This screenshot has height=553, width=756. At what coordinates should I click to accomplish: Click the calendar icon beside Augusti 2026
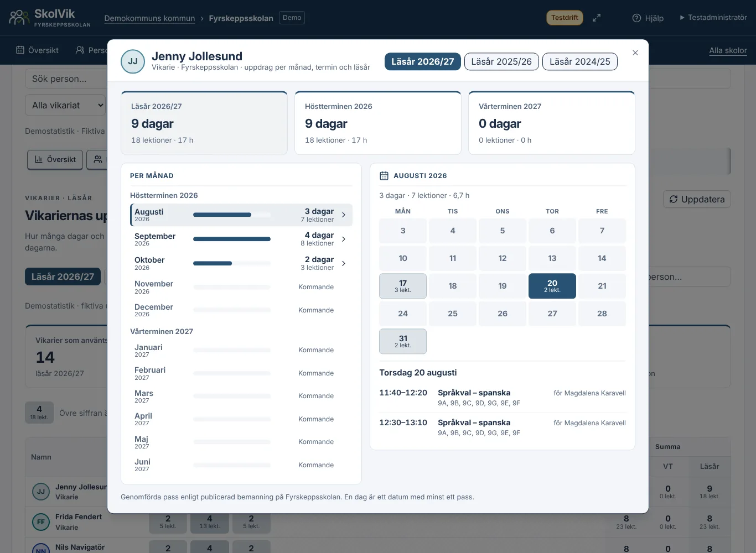384,176
